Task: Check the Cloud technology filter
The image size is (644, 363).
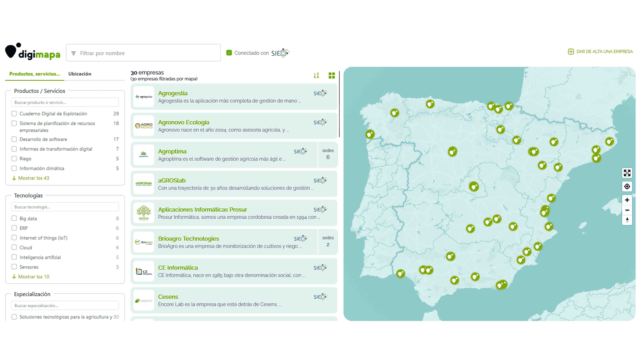Action: (x=14, y=247)
